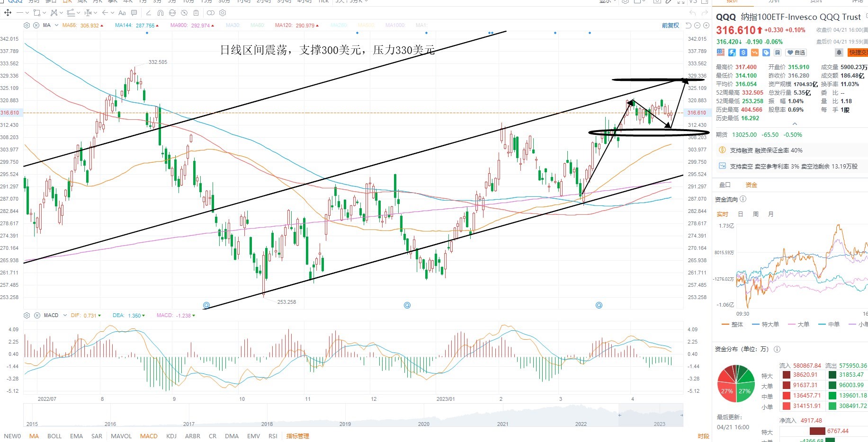This screenshot has width=868, height=442.
Task: Click the historical timeline range navigator
Action: click(x=353, y=415)
